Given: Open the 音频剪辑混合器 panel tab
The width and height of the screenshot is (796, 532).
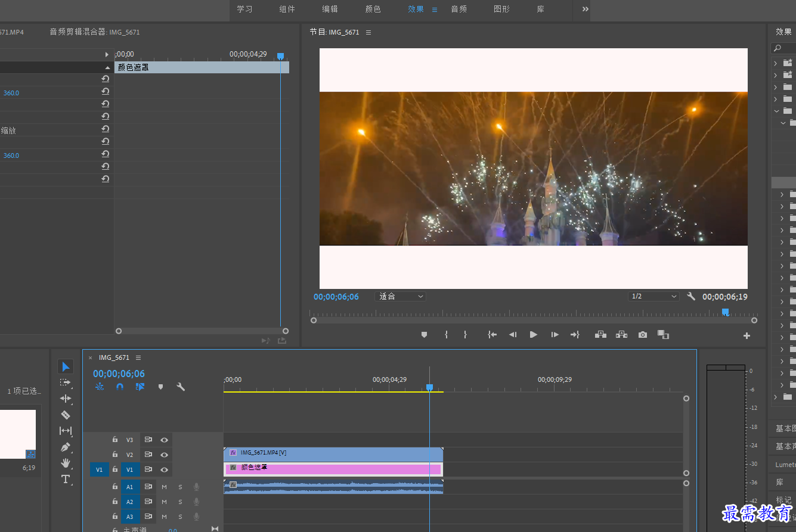Looking at the screenshot, I should (95, 32).
